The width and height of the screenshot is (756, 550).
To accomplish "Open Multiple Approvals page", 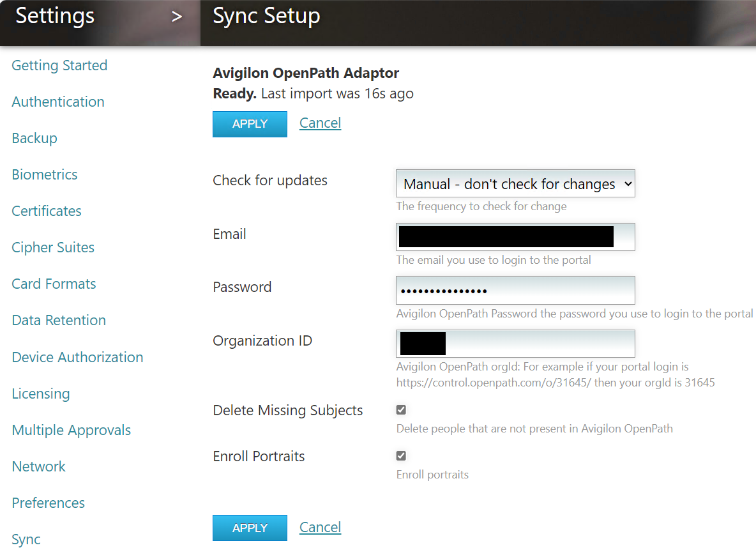I will click(72, 430).
